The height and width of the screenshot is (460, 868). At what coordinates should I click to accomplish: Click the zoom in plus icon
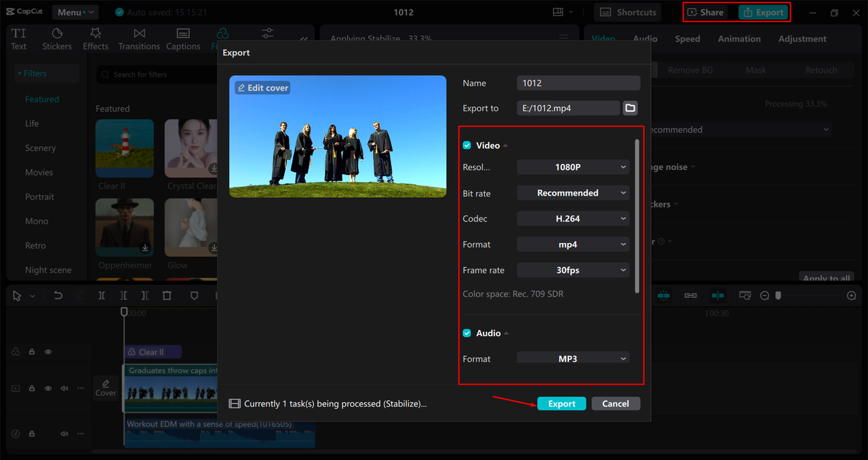pos(852,295)
